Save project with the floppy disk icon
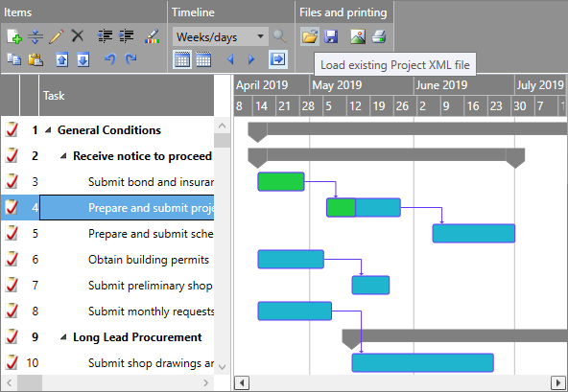This screenshot has height=392, width=568. click(x=331, y=36)
